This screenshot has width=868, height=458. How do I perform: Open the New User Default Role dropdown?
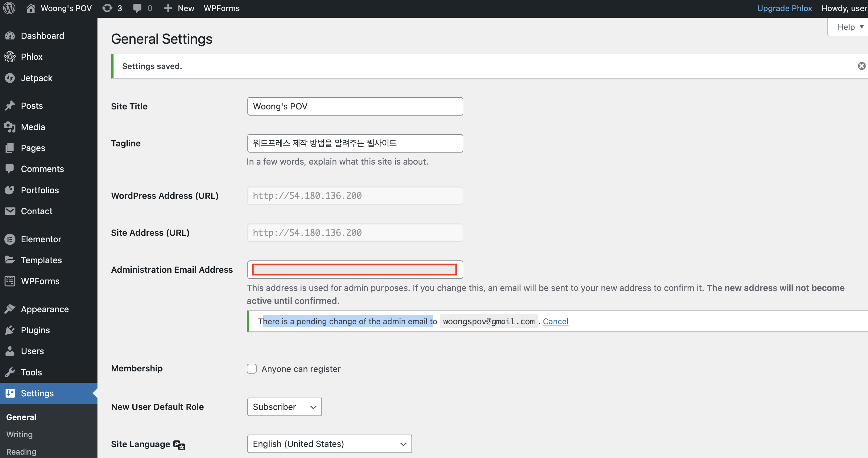[284, 407]
